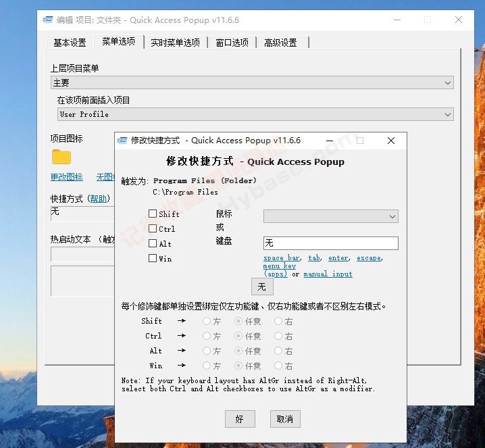Open the 鼠标 mouse button dropdown

(x=331, y=216)
